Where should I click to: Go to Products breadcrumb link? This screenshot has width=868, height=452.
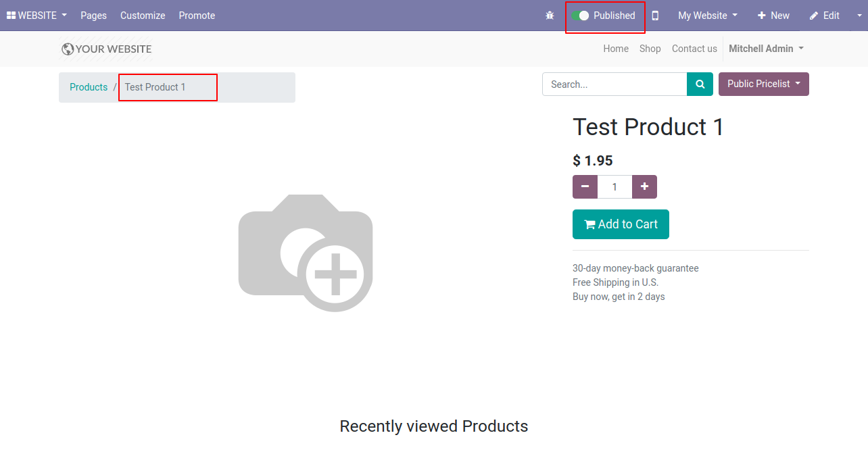(x=89, y=87)
